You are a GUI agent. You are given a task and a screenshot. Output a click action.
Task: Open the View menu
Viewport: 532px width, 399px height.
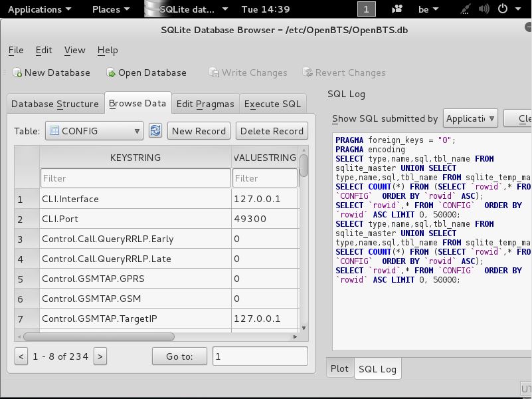[74, 51]
